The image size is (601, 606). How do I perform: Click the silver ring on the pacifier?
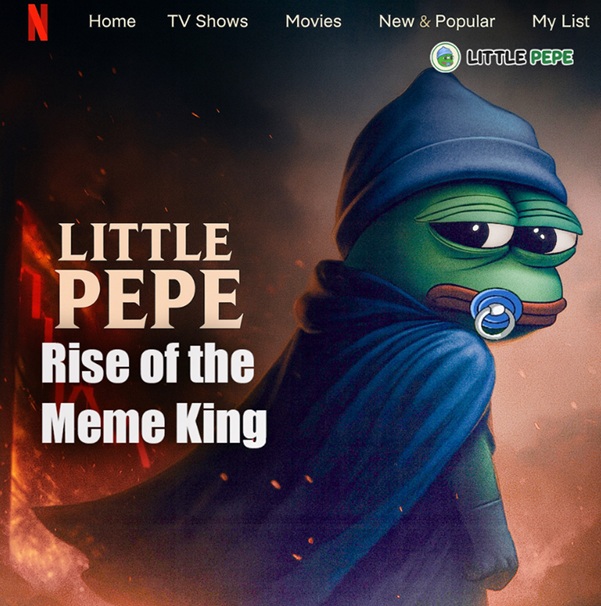coord(491,323)
